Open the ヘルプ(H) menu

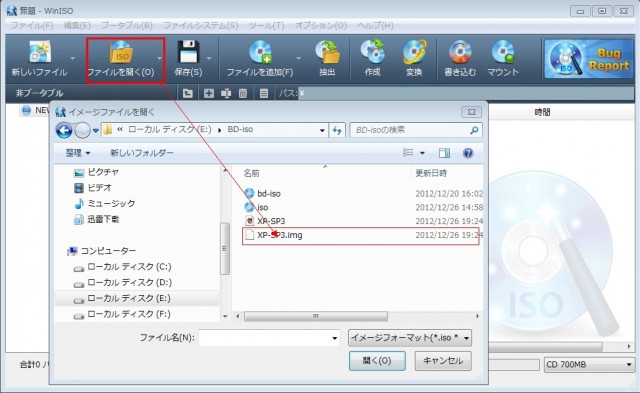(375, 25)
